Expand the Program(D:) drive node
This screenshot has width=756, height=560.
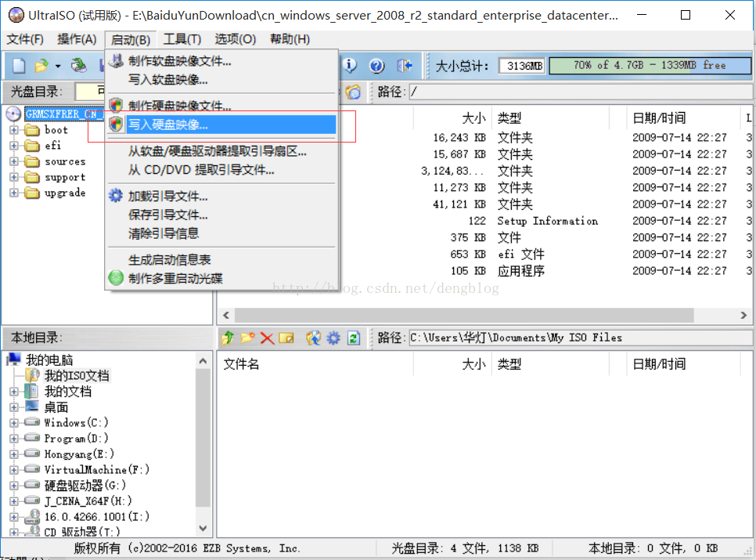pos(13,438)
